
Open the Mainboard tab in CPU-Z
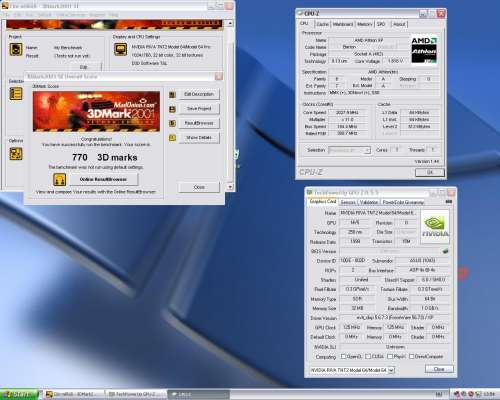[x=343, y=24]
